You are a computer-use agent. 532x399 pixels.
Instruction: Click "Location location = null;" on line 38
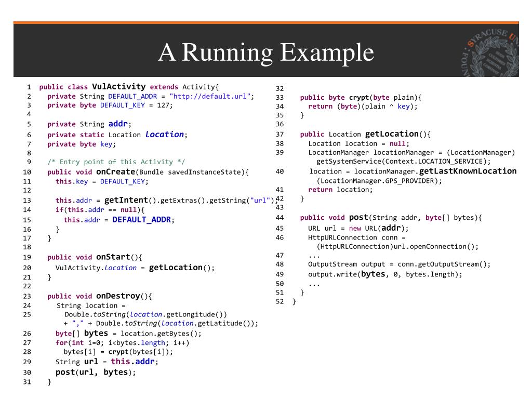pyautogui.click(x=358, y=144)
